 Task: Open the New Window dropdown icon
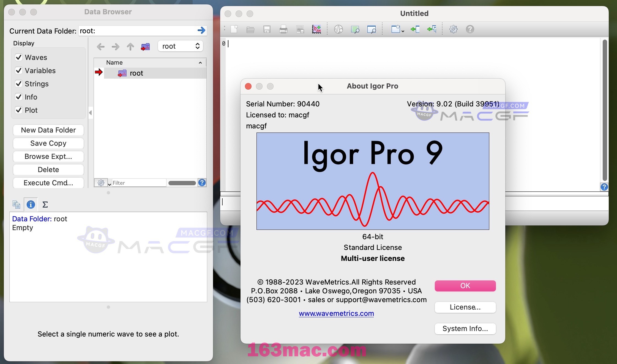coord(398,29)
